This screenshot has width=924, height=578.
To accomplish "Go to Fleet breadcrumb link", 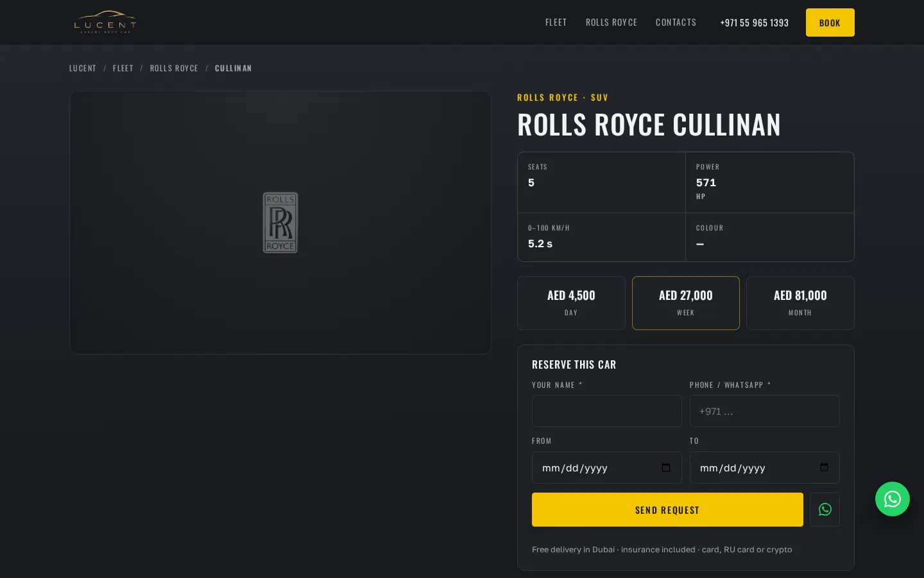I will 123,68.
